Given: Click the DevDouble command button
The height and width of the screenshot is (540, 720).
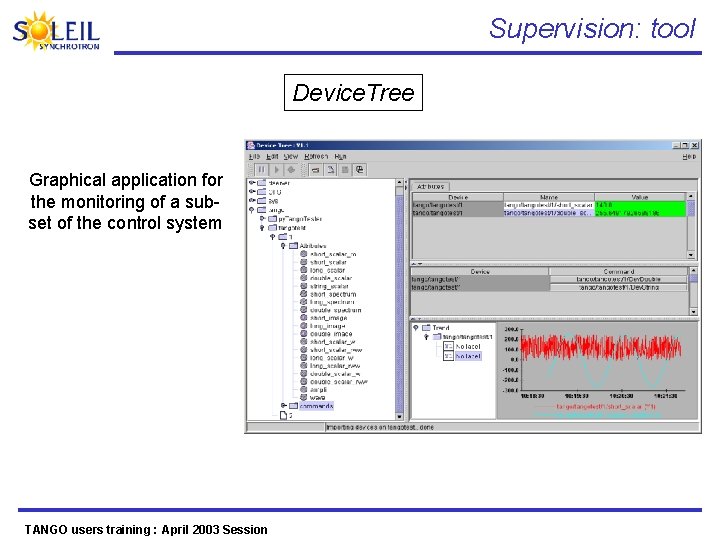Looking at the screenshot, I should [618, 279].
